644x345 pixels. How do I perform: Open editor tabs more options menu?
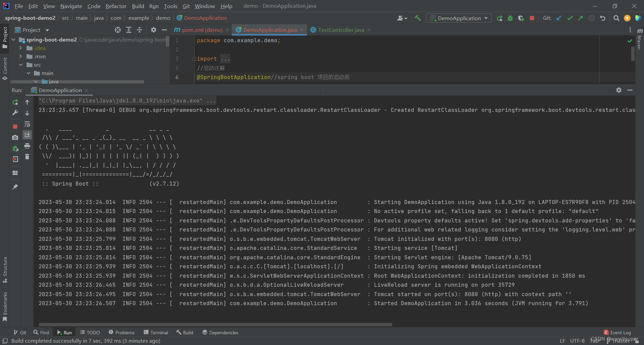(630, 30)
